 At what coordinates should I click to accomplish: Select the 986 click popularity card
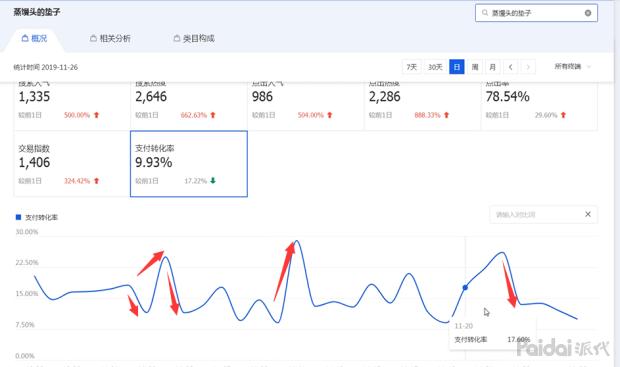[305, 106]
